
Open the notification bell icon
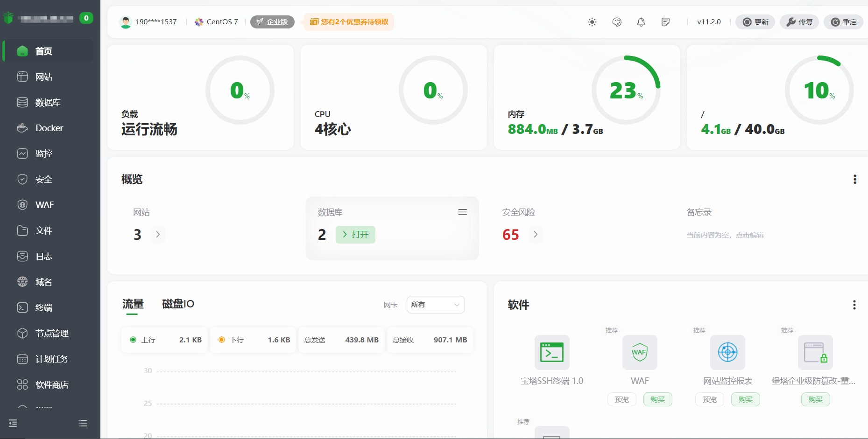tap(641, 22)
